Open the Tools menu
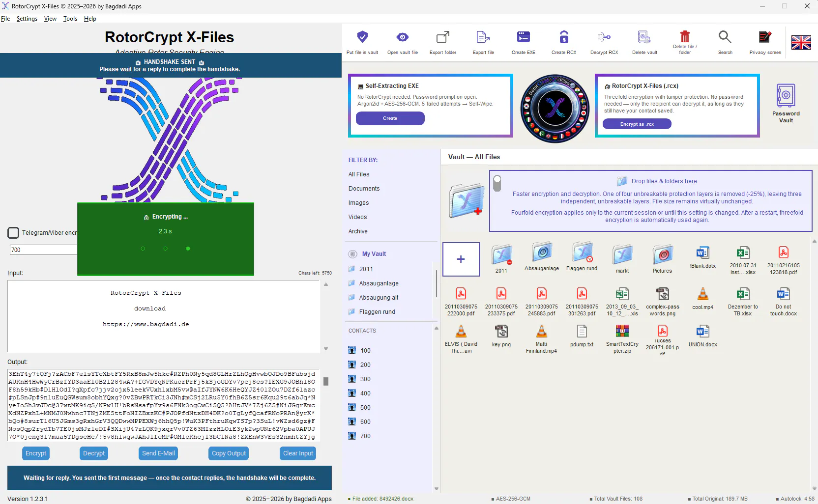Screen dimensions: 818x504 70,19
